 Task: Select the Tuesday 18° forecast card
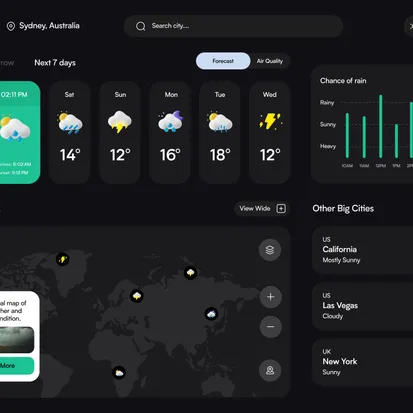click(220, 132)
